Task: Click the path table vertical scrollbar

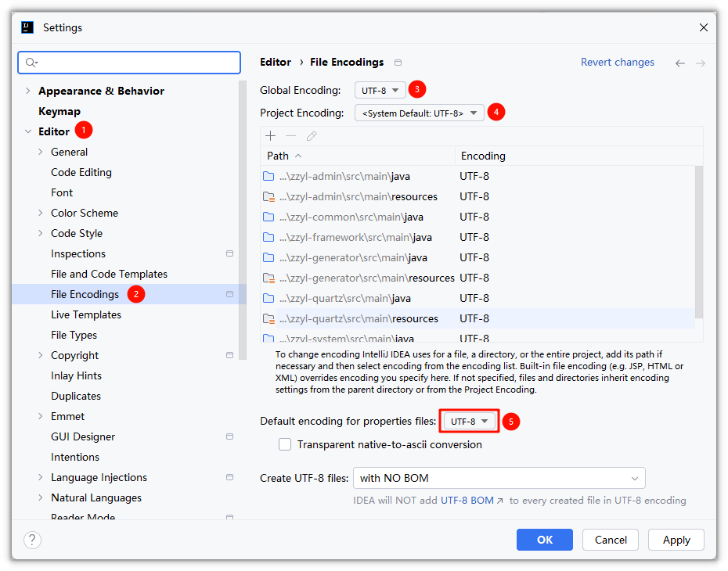Action: pyautogui.click(x=699, y=242)
